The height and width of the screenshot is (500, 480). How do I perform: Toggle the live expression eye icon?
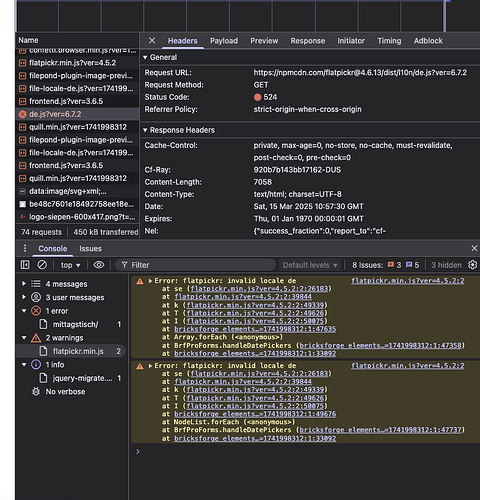pyautogui.click(x=99, y=265)
